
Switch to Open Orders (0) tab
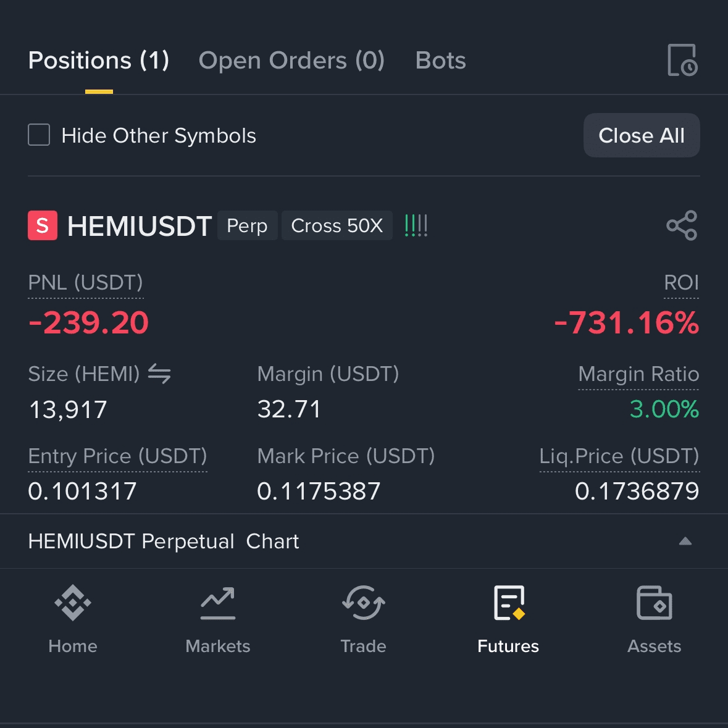[291, 61]
